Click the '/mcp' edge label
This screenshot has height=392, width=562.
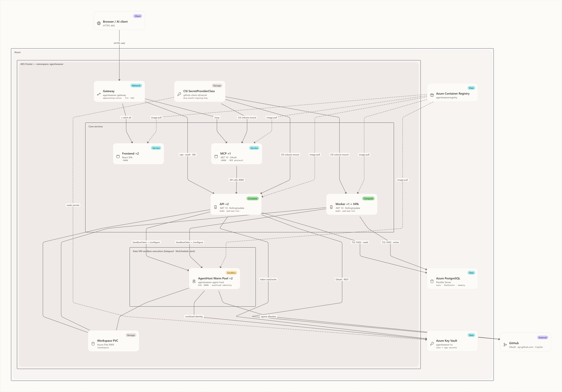(x=217, y=118)
